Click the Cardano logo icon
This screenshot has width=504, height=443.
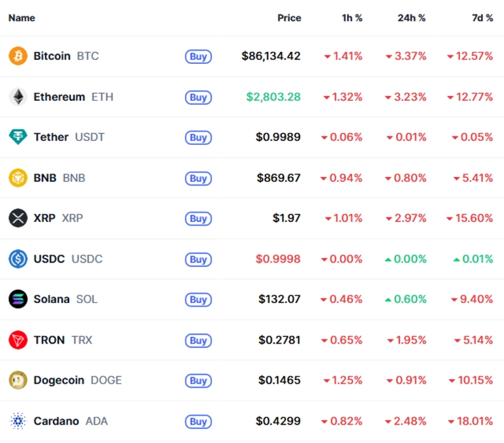pos(18,421)
